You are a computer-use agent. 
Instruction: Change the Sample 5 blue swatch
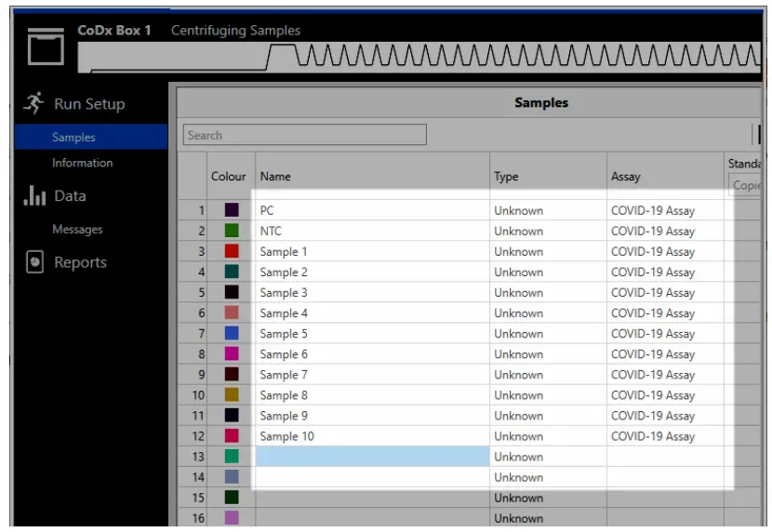[x=232, y=333]
